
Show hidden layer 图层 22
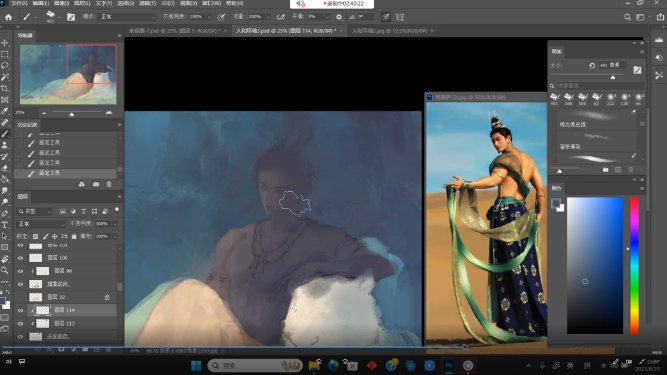tap(20, 297)
